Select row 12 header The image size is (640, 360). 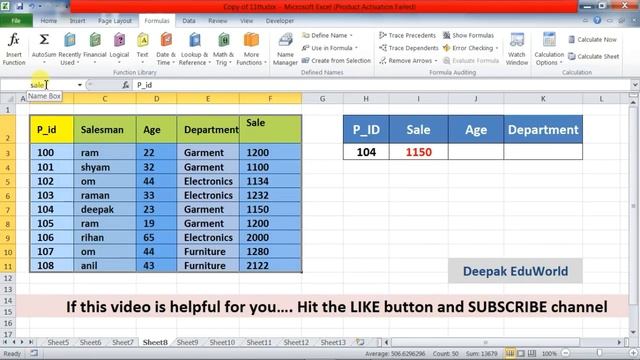[x=7, y=279]
